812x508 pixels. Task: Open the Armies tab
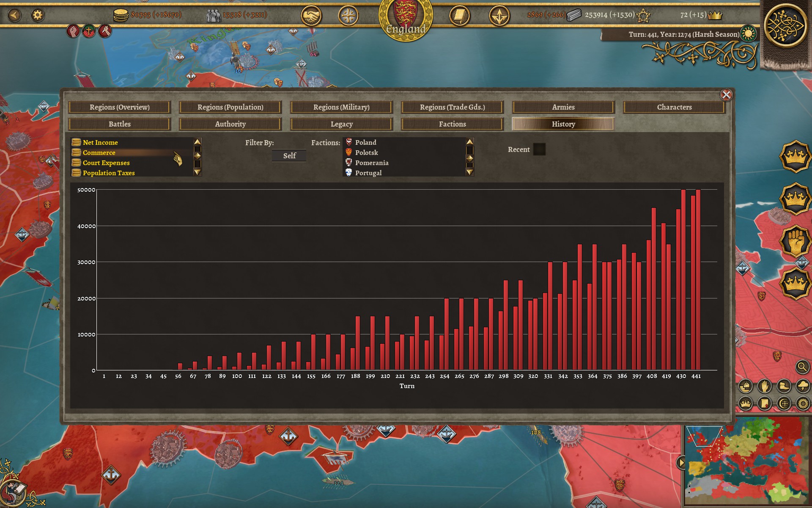[563, 107]
